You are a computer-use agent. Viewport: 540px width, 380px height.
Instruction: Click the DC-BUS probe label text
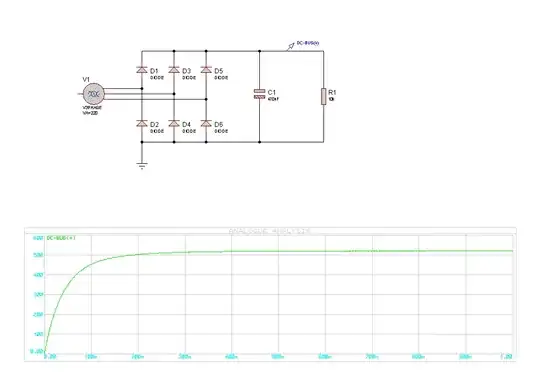click(308, 43)
